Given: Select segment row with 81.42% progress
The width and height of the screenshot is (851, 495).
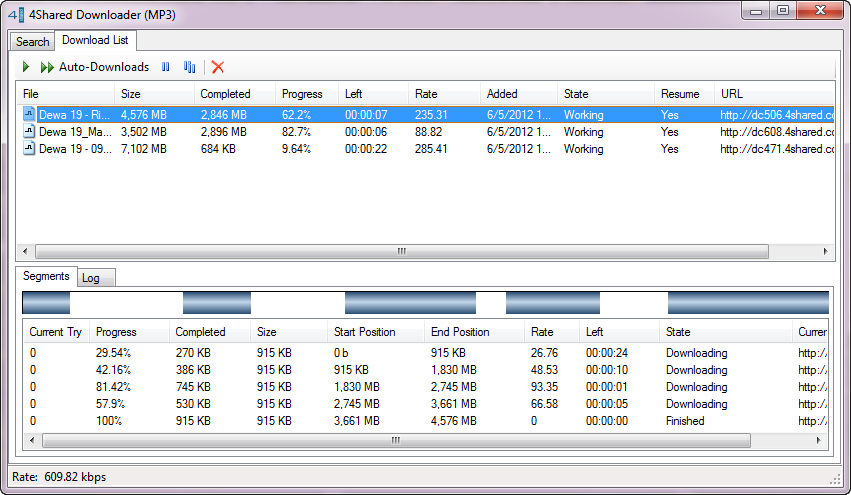Looking at the screenshot, I should (x=426, y=387).
